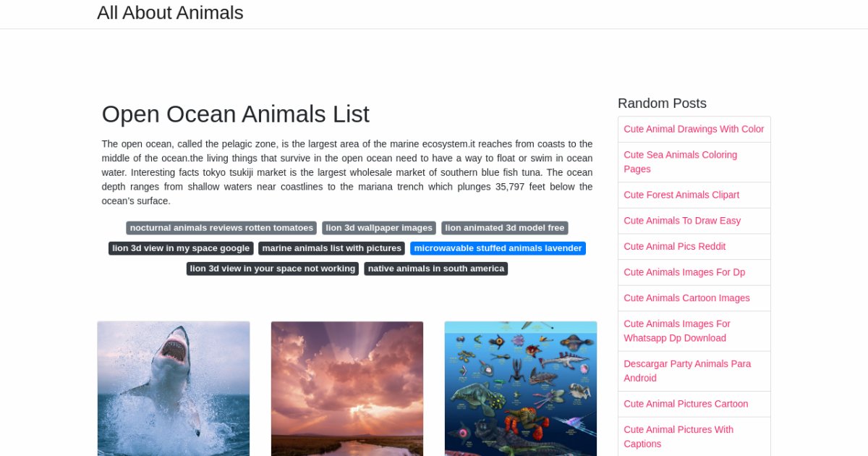Open lion 3d view in my space google tag
Viewport: 868px width, 456px height.
181,248
